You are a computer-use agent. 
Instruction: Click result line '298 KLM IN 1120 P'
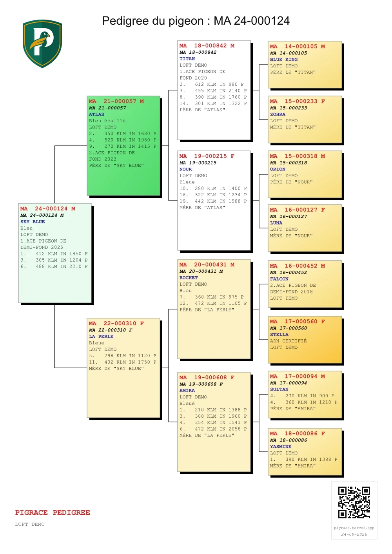(x=130, y=356)
